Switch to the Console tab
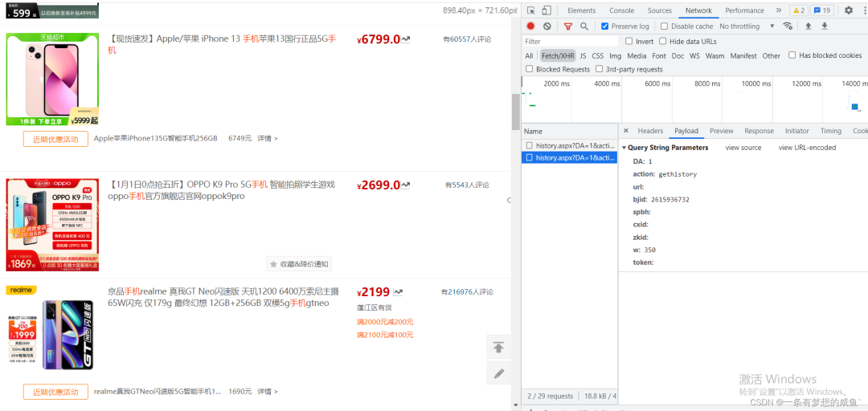868x411 pixels. [621, 10]
